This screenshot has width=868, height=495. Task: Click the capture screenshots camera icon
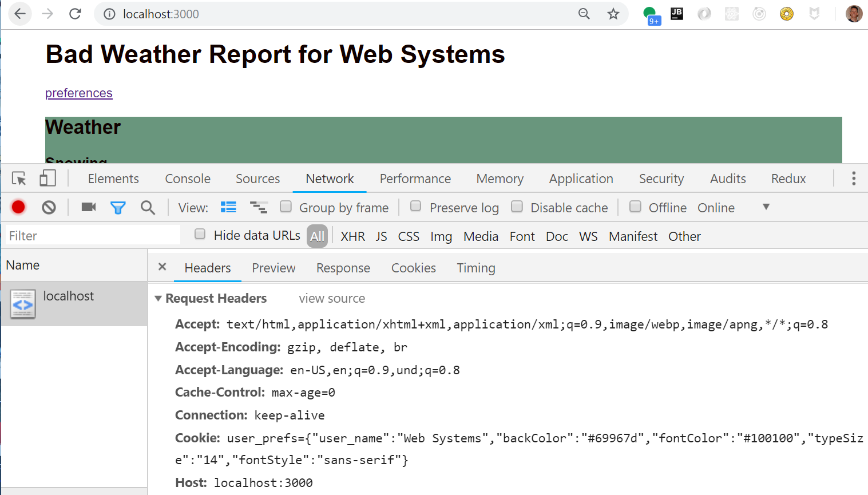pyautogui.click(x=89, y=207)
